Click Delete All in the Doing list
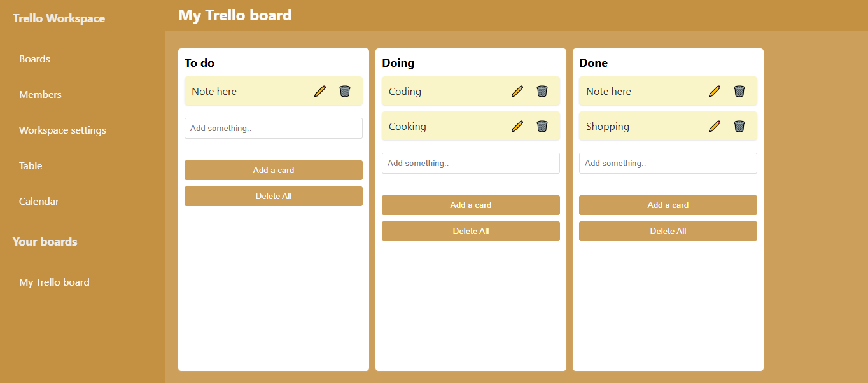This screenshot has width=868, height=383. pyautogui.click(x=471, y=231)
